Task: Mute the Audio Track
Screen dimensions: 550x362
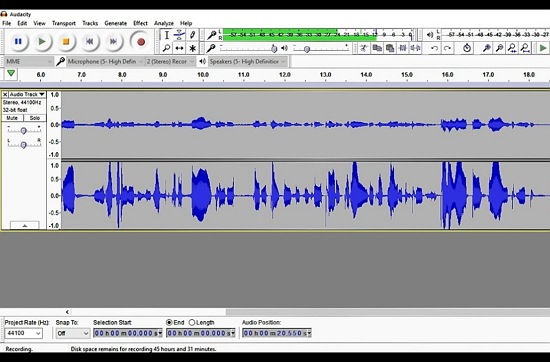Action: point(12,118)
